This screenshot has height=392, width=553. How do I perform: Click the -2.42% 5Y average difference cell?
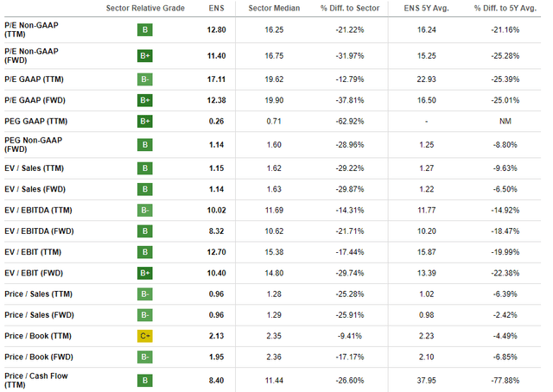(505, 315)
